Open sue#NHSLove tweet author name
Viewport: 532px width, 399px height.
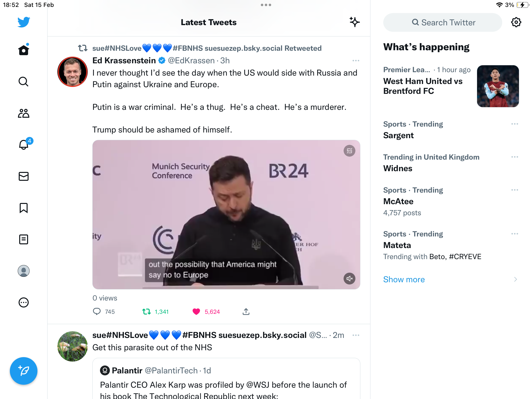[199, 335]
